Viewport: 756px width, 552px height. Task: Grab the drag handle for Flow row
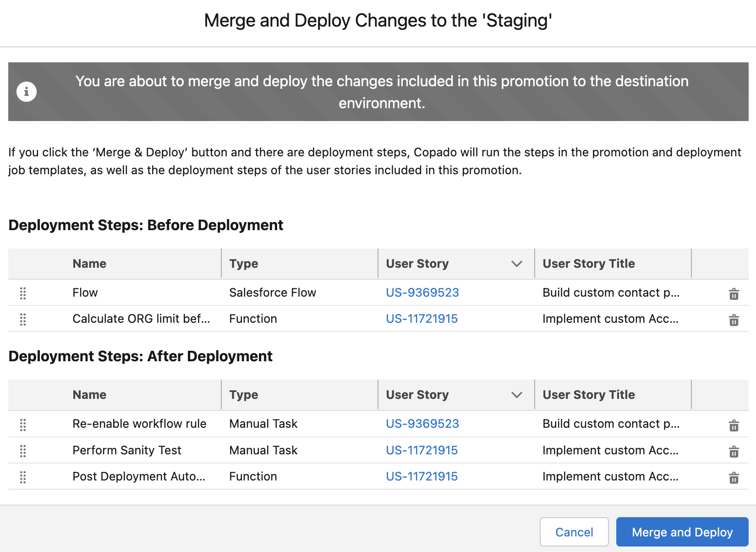pyautogui.click(x=23, y=293)
